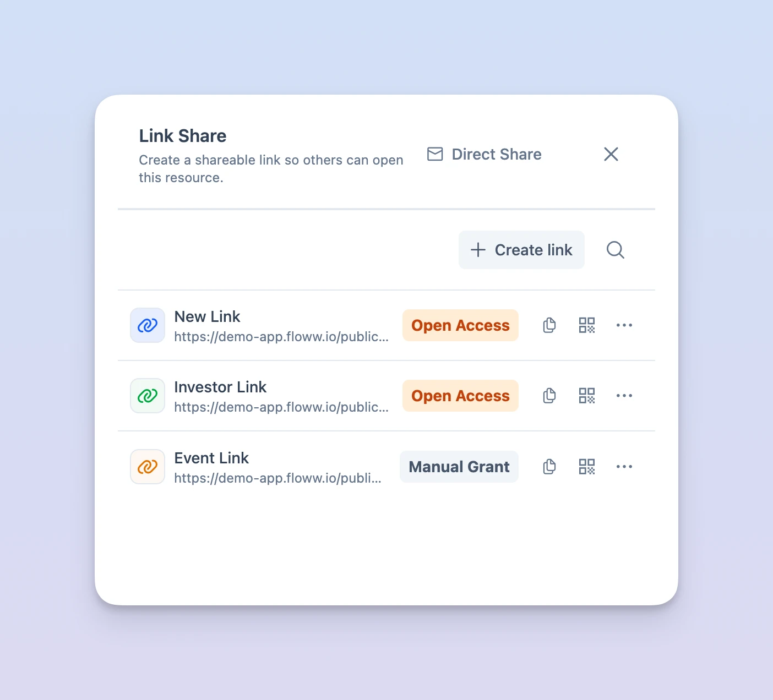
Task: Select the New Link title text
Action: point(207,316)
